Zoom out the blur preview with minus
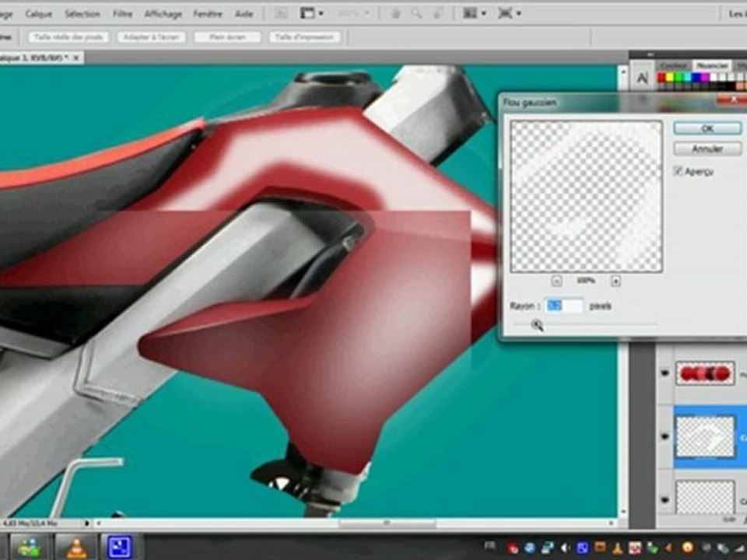The height and width of the screenshot is (560, 747). click(x=556, y=281)
